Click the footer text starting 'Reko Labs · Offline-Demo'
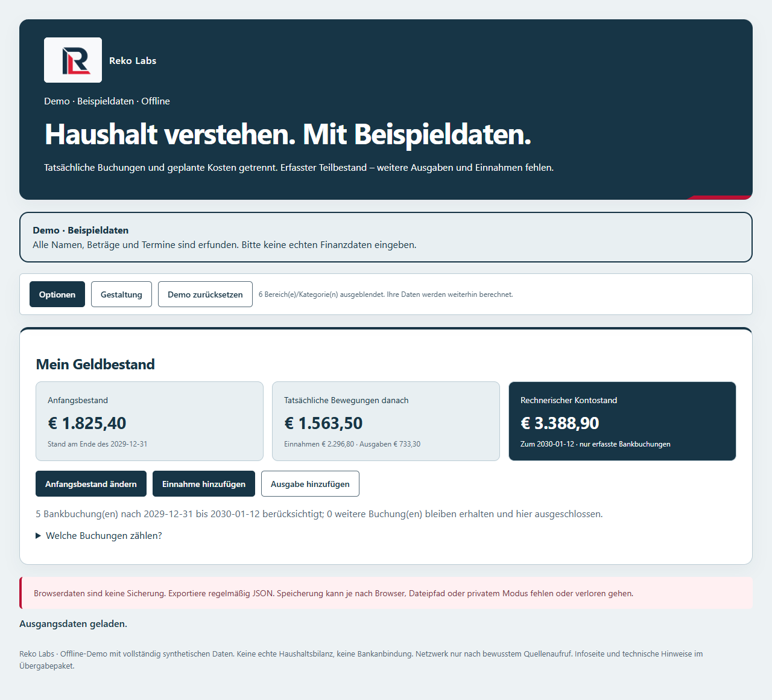 coord(361,660)
